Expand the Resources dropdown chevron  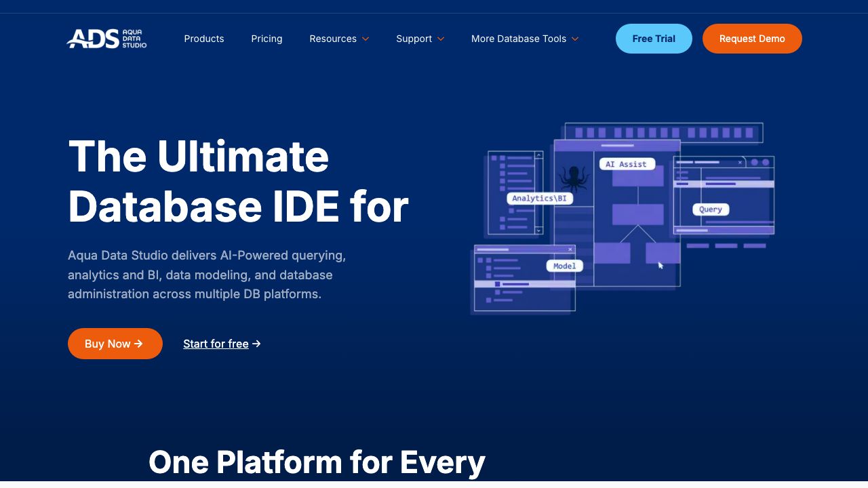(366, 39)
